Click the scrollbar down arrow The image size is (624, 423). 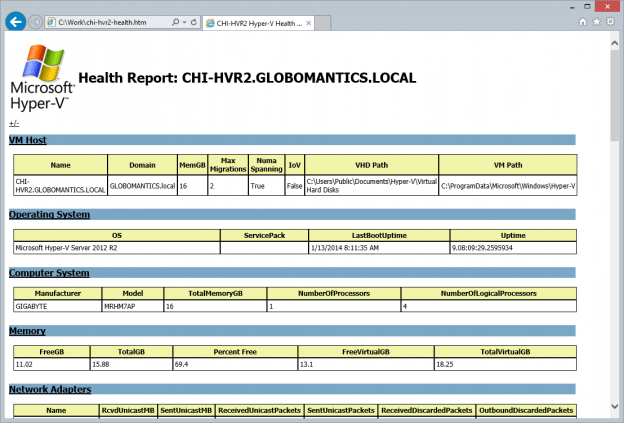(x=614, y=406)
